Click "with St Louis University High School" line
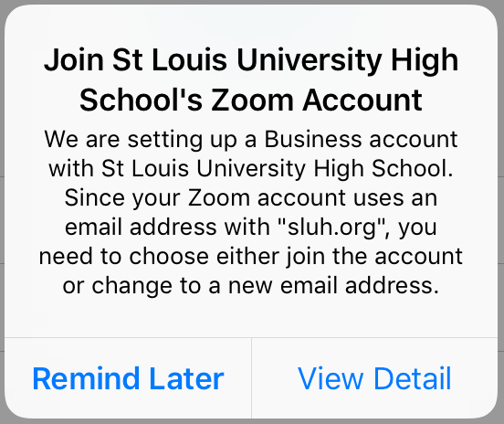 251,168
